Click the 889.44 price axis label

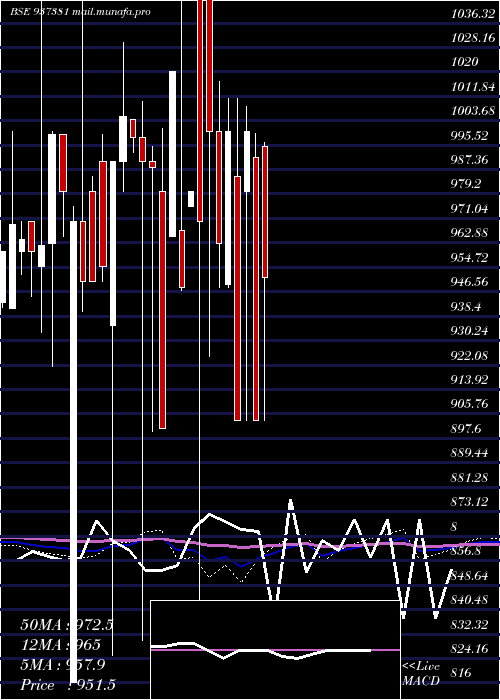click(x=469, y=454)
